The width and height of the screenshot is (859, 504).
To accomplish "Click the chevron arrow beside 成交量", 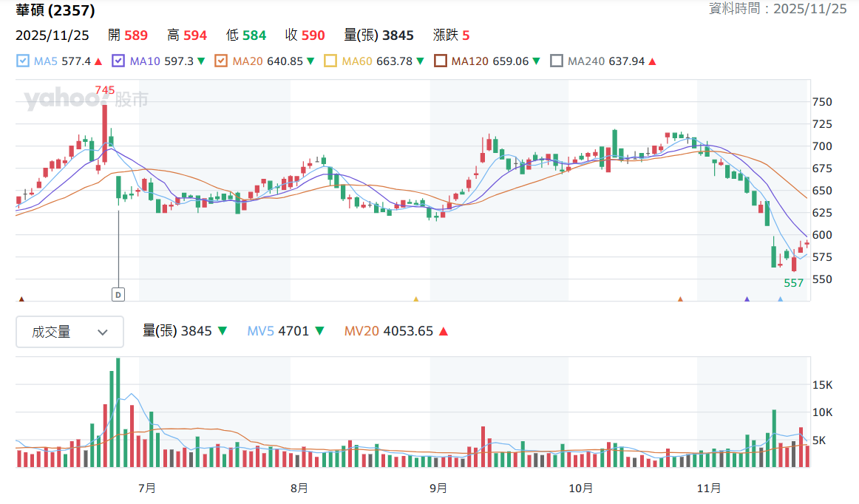I will (103, 333).
